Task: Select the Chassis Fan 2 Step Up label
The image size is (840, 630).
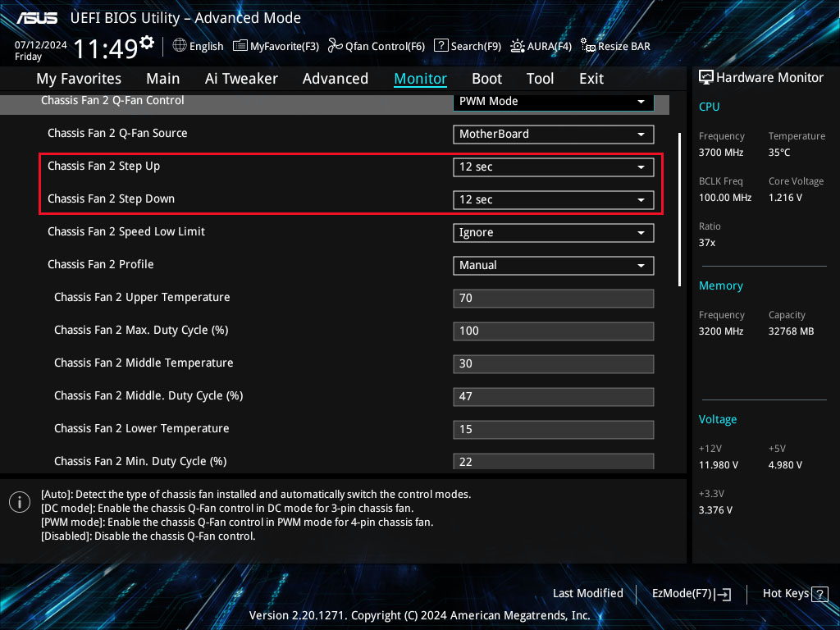Action: 103,166
